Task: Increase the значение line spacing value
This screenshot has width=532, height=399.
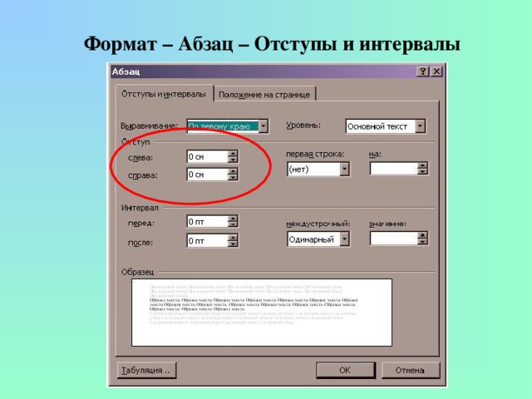Action: (x=422, y=235)
